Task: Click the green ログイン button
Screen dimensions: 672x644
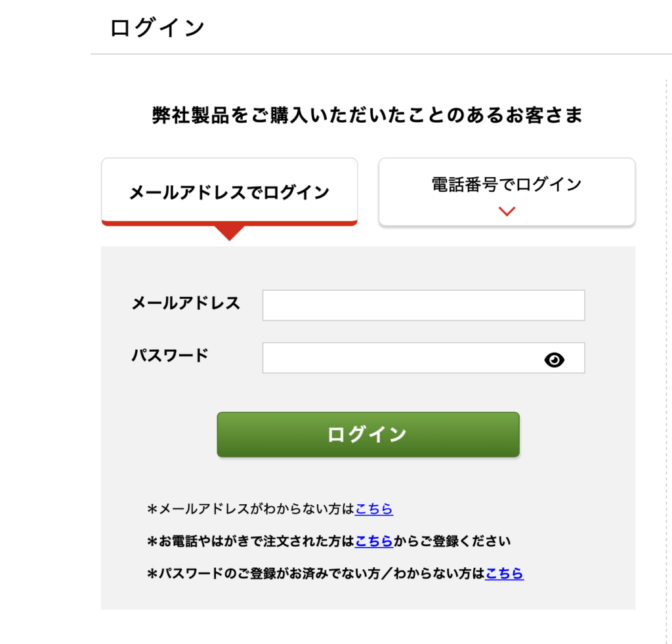Action: [x=368, y=435]
